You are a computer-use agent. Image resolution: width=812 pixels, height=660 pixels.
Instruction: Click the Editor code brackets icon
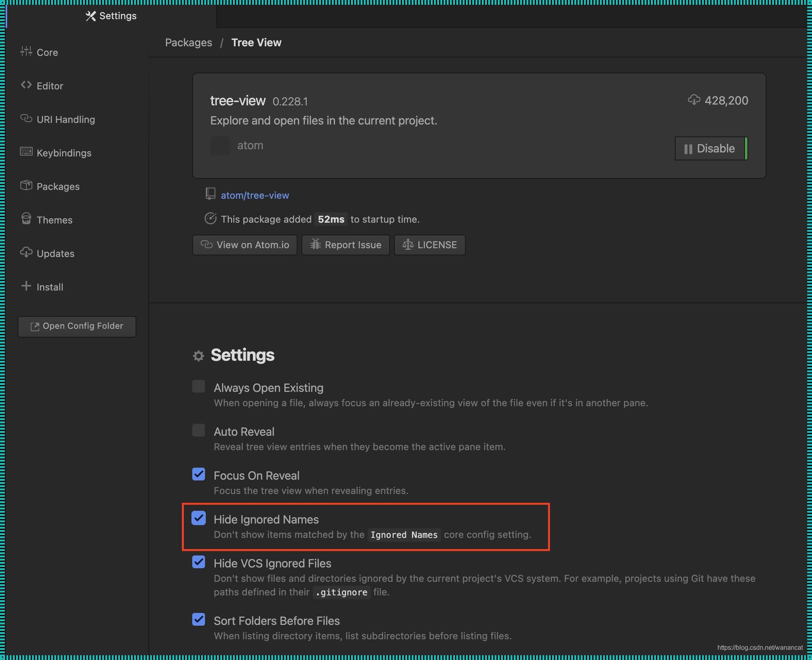pos(26,85)
